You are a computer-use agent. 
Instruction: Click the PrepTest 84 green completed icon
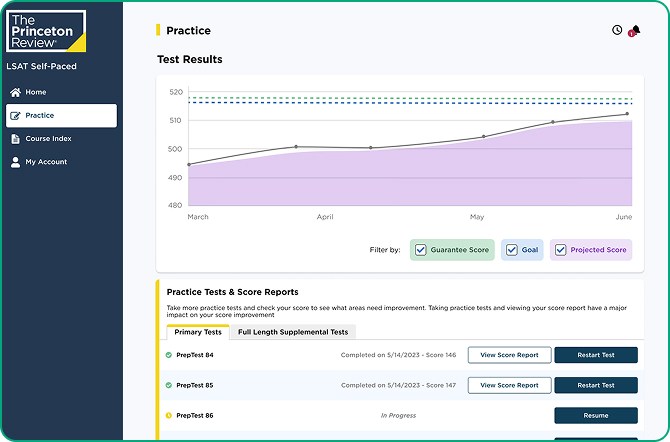(169, 355)
